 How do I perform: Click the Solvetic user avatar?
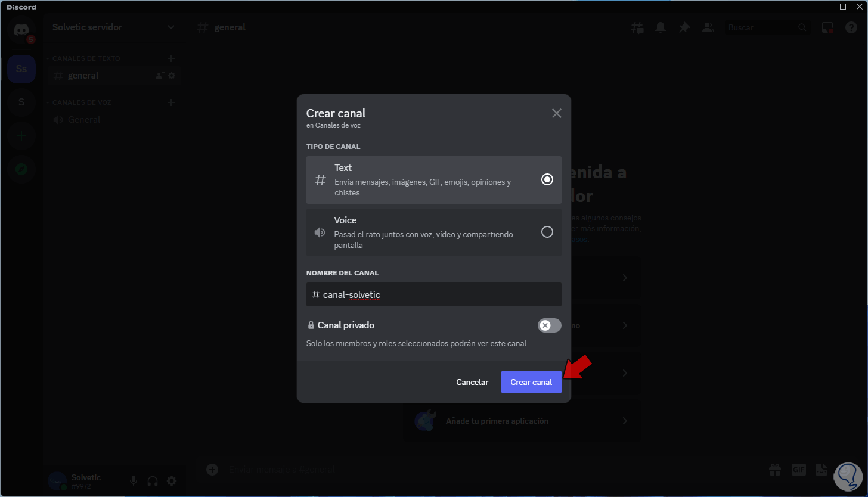[57, 481]
